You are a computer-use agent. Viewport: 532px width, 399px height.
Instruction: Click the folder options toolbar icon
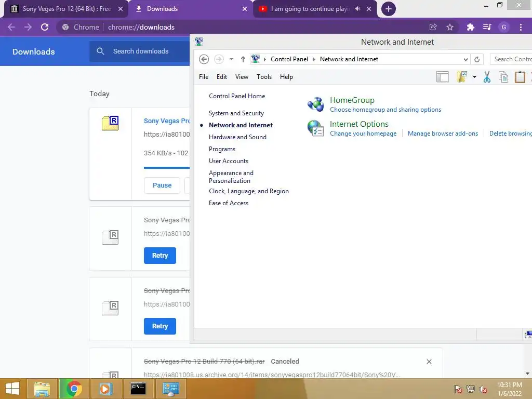462,77
